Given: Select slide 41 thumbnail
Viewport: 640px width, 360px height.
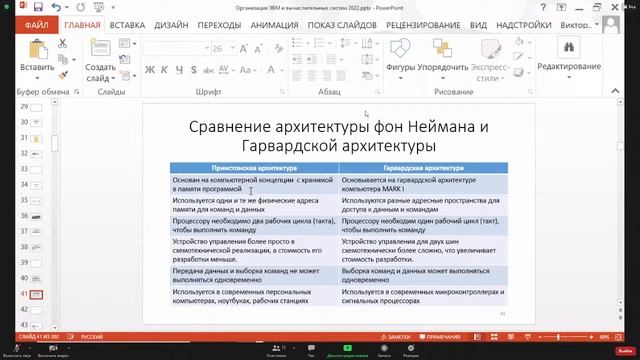Looking at the screenshot, I should click(x=36, y=294).
